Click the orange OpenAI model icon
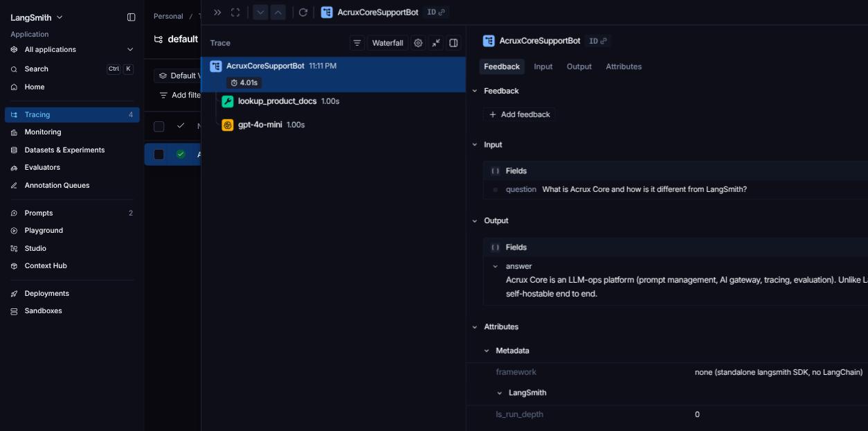868x431 pixels. [228, 125]
